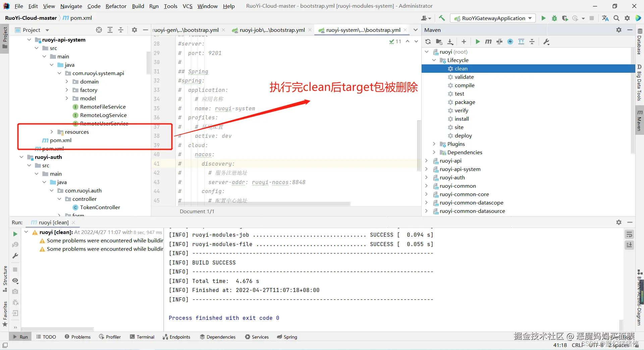The image size is (644, 350).
Task: Expand the domain package
Action: coord(67,81)
